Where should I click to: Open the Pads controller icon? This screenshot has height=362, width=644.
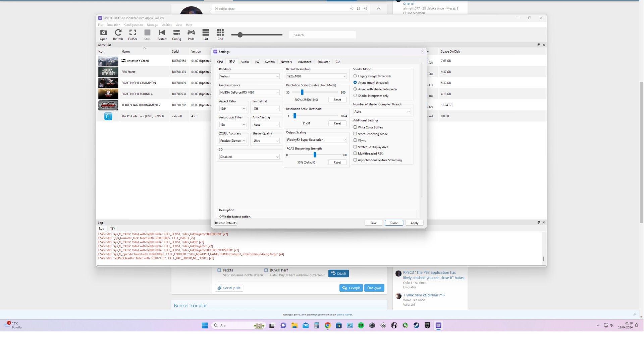click(191, 35)
